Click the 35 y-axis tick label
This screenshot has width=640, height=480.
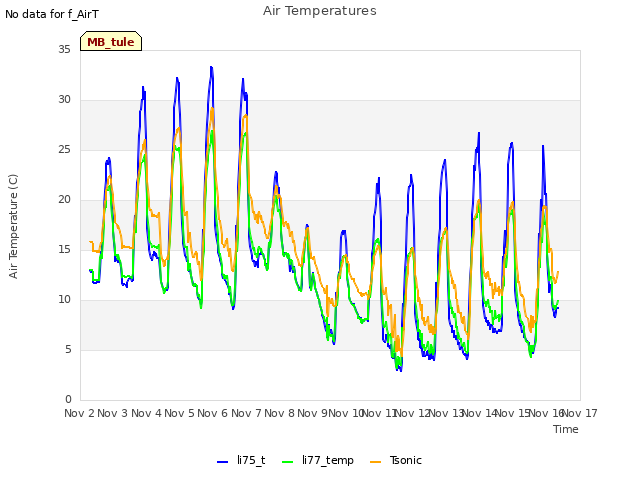pos(64,49)
